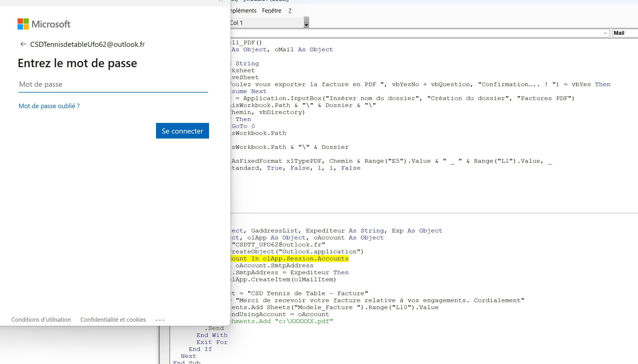Viewport: 638px width, 364px height.
Task: Click the green commented Attachments.Add line
Action: pyautogui.click(x=282, y=321)
